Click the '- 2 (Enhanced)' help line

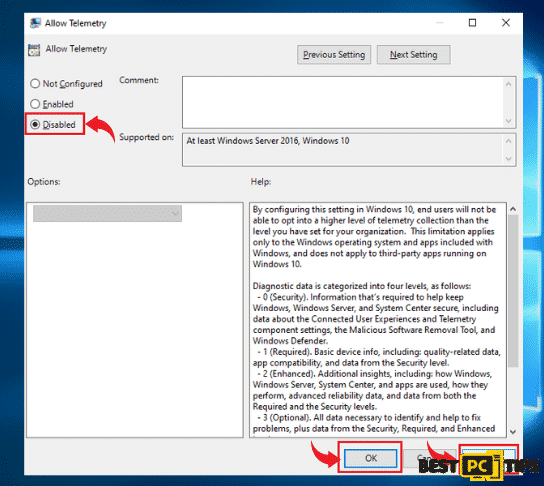[x=375, y=374]
